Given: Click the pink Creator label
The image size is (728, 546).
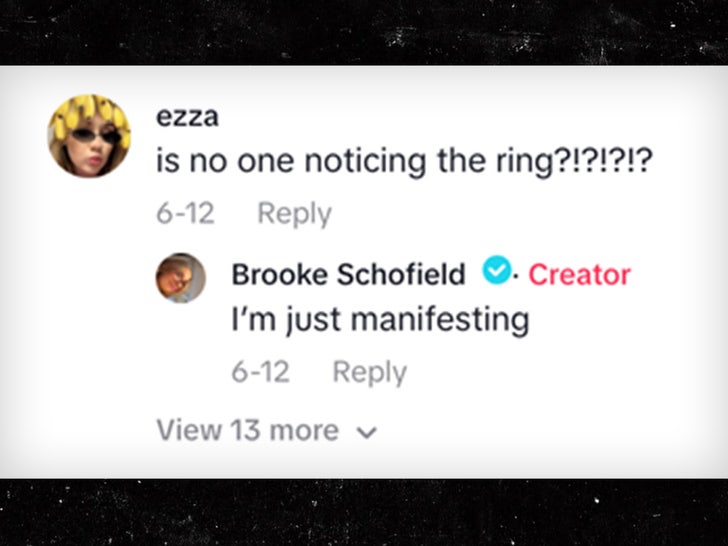Looking at the screenshot, I should [579, 274].
